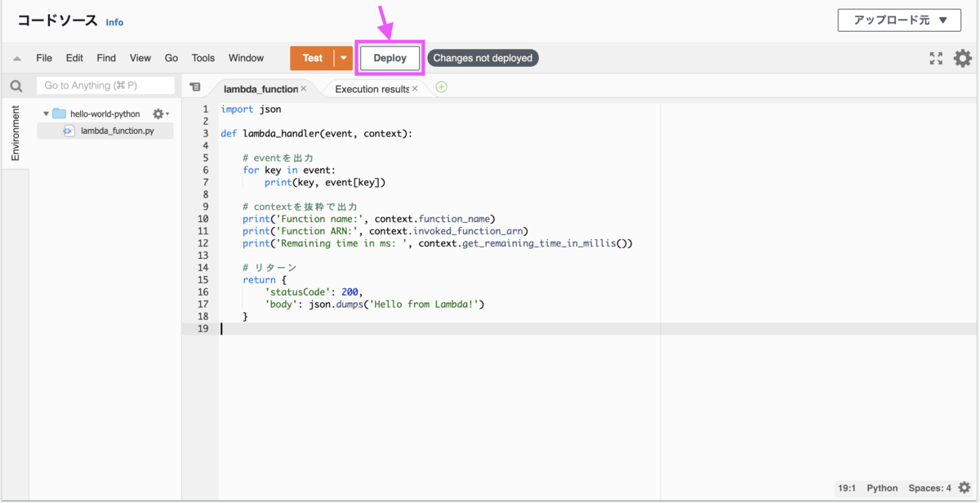980x503 pixels.
Task: Open the View menu
Action: pyautogui.click(x=140, y=58)
